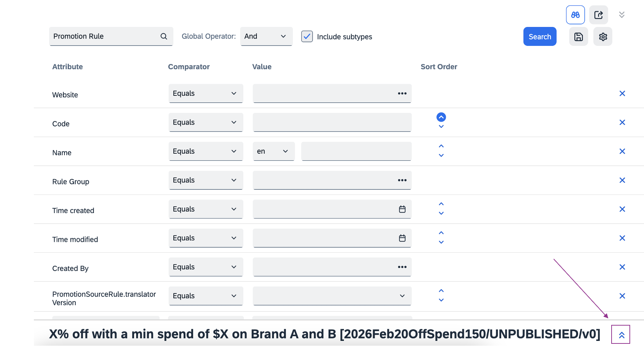
Task: Toggle Include subtypes checkbox
Action: pyautogui.click(x=307, y=36)
